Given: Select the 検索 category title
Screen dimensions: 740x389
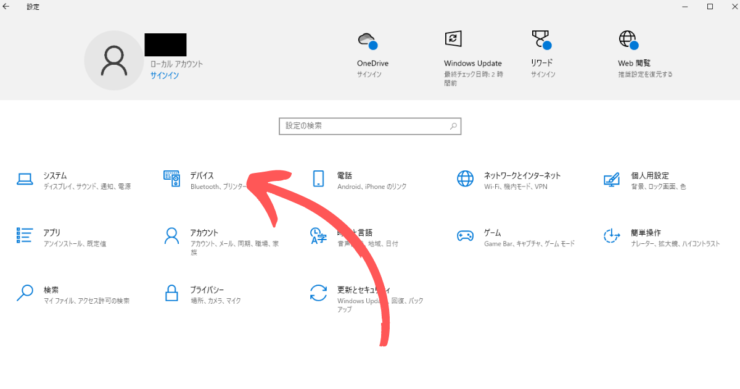Looking at the screenshot, I should click(51, 289).
